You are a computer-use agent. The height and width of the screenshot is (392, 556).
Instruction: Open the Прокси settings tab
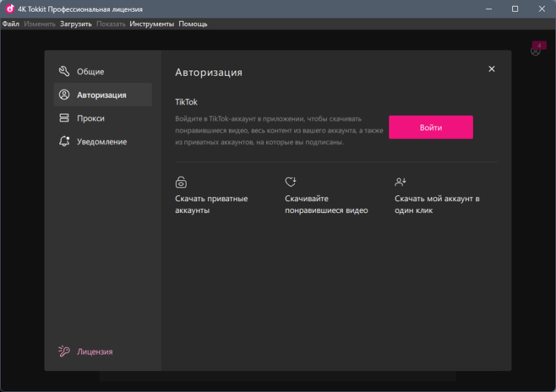tap(103, 118)
